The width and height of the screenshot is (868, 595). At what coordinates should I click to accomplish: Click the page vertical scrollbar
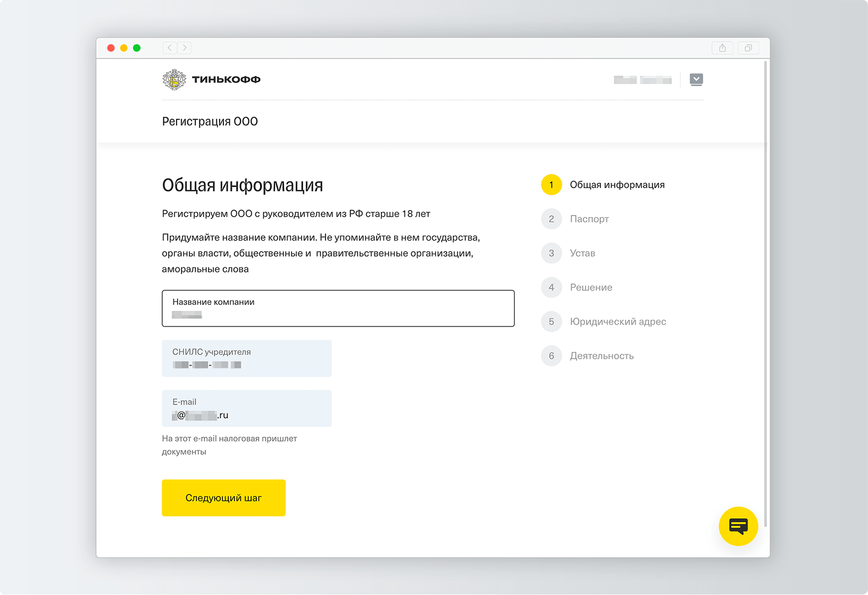click(x=765, y=293)
